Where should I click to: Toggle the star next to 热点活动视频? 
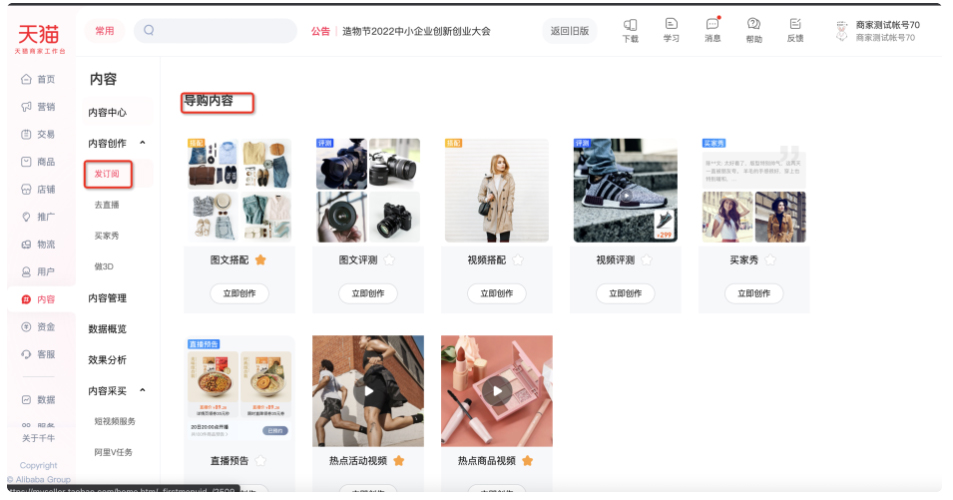pos(399,461)
